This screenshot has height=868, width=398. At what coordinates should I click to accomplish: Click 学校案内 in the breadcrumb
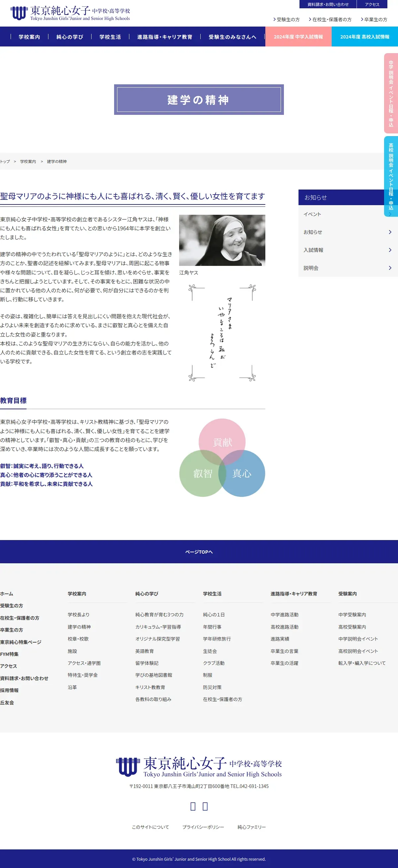point(28,161)
